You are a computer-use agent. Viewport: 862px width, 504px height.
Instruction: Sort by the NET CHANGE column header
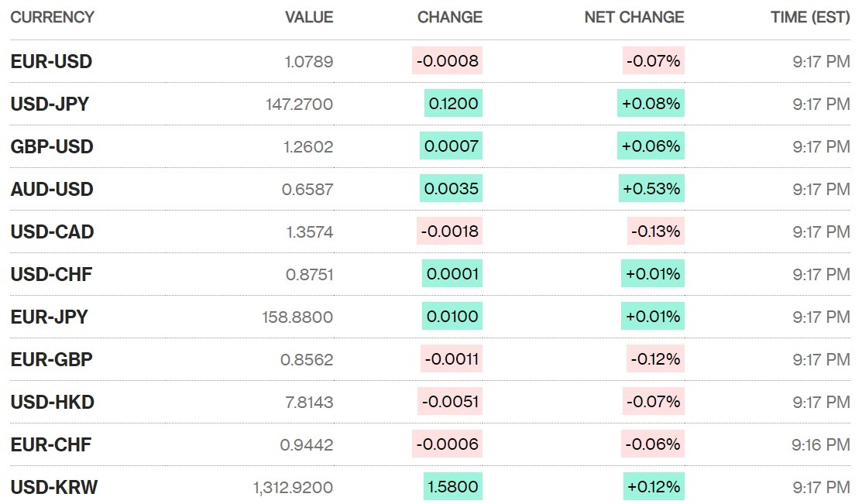tap(634, 17)
